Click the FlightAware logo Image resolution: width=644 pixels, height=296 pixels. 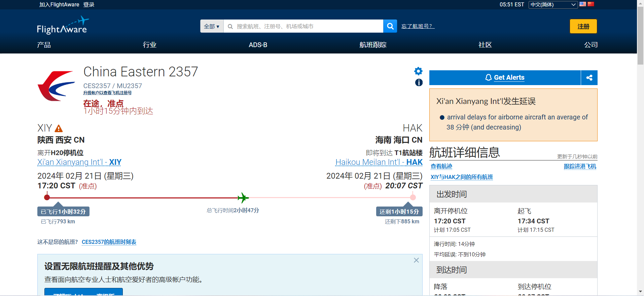[63, 26]
